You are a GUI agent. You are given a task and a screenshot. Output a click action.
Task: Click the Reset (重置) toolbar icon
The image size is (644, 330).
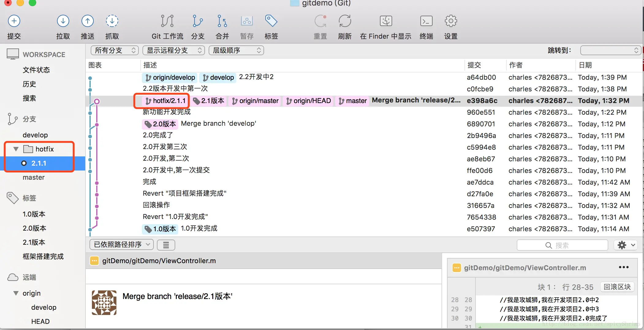(320, 21)
